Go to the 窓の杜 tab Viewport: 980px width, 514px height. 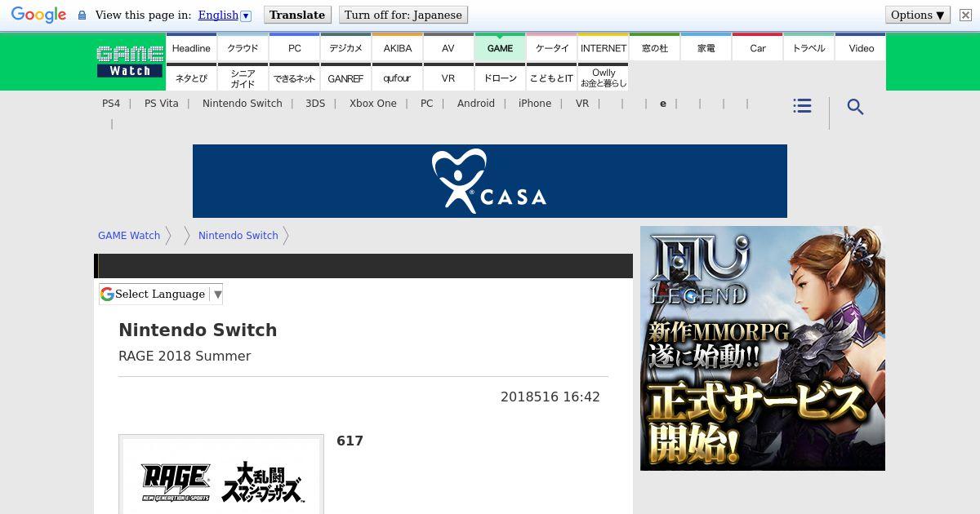[x=655, y=48]
